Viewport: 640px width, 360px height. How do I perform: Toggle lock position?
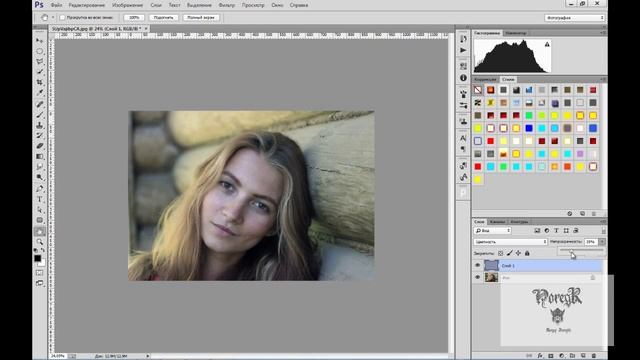(518, 253)
